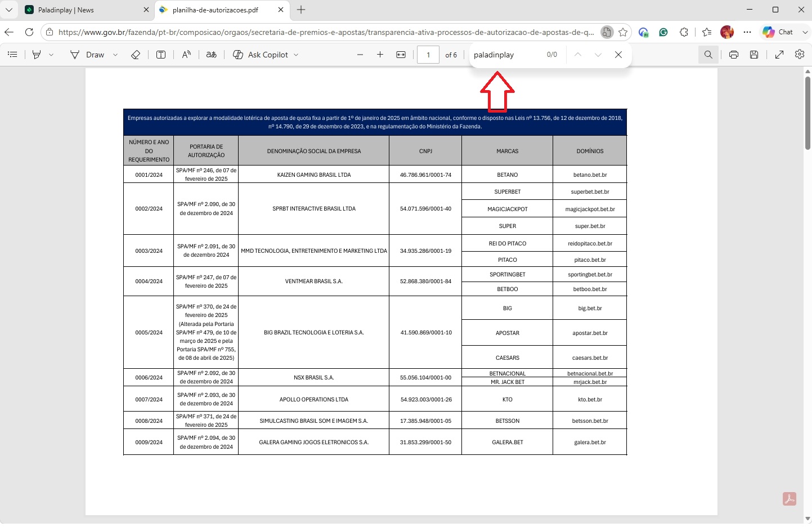
Task: Close the find bar
Action: pos(618,55)
